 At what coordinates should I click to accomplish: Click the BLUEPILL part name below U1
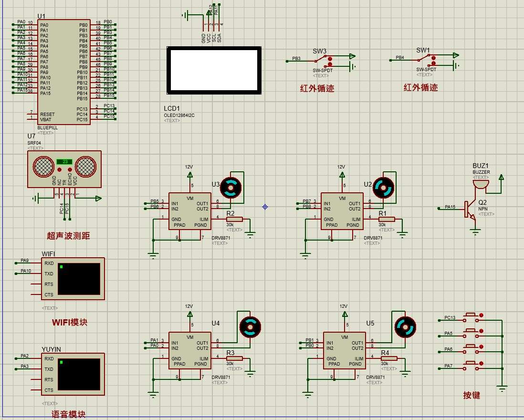click(47, 127)
